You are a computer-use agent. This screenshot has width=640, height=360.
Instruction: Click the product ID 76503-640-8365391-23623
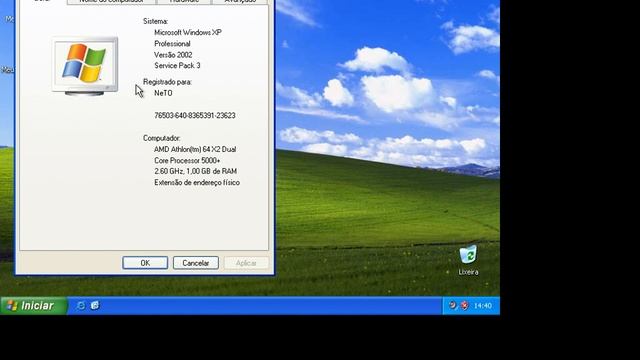[195, 116]
